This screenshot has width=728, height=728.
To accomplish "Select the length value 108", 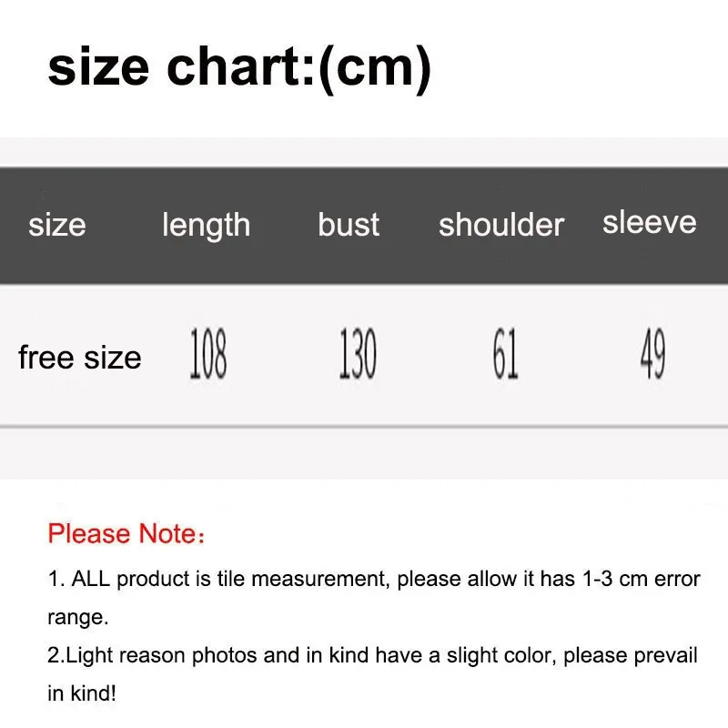I will coord(207,355).
